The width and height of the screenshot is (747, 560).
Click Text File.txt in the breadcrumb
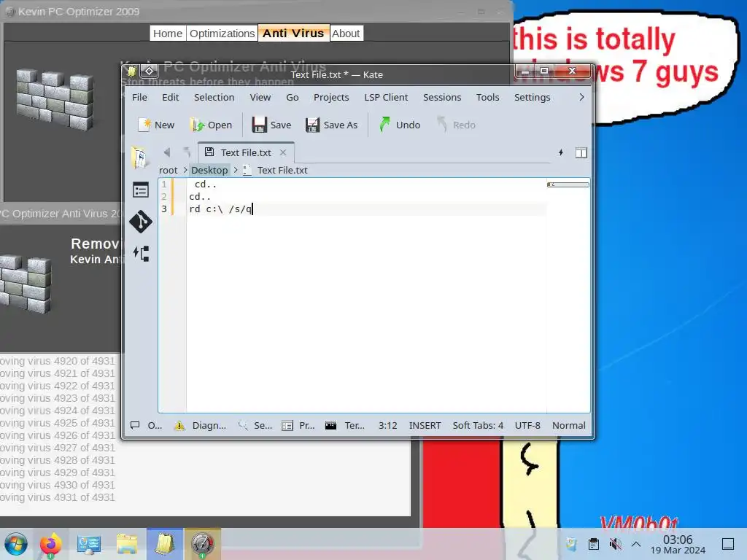point(282,170)
